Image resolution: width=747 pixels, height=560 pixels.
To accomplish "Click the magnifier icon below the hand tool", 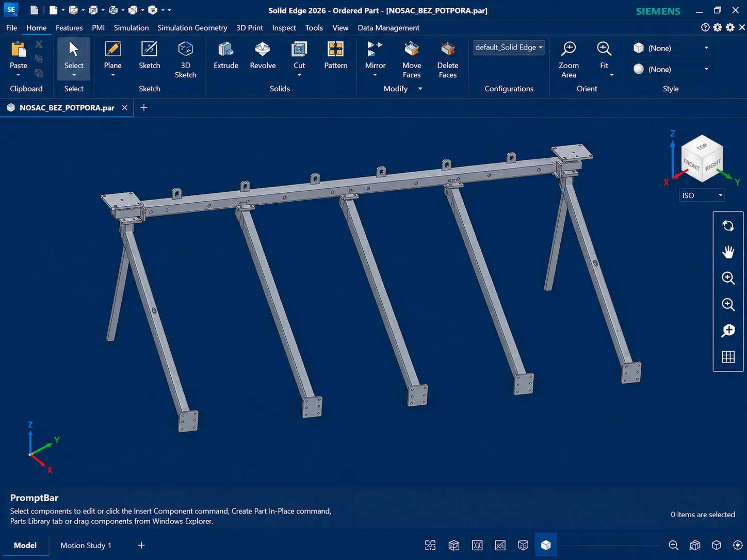I will pos(728,278).
